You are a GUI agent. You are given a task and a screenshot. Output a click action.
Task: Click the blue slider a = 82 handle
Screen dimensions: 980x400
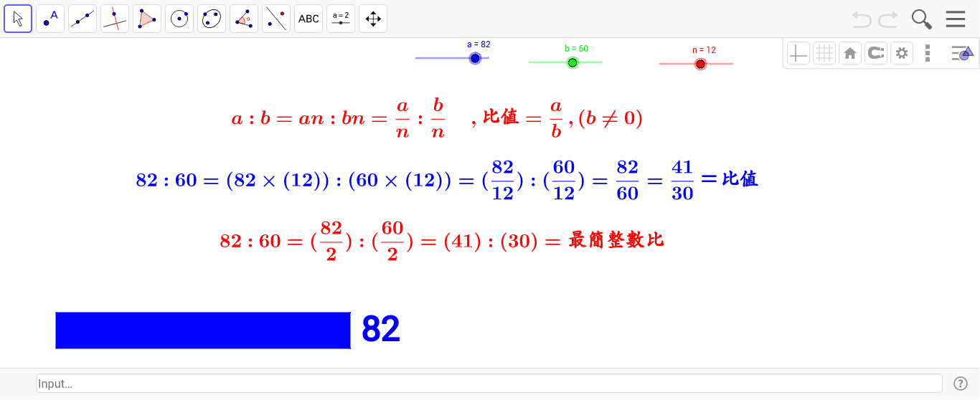click(x=475, y=58)
